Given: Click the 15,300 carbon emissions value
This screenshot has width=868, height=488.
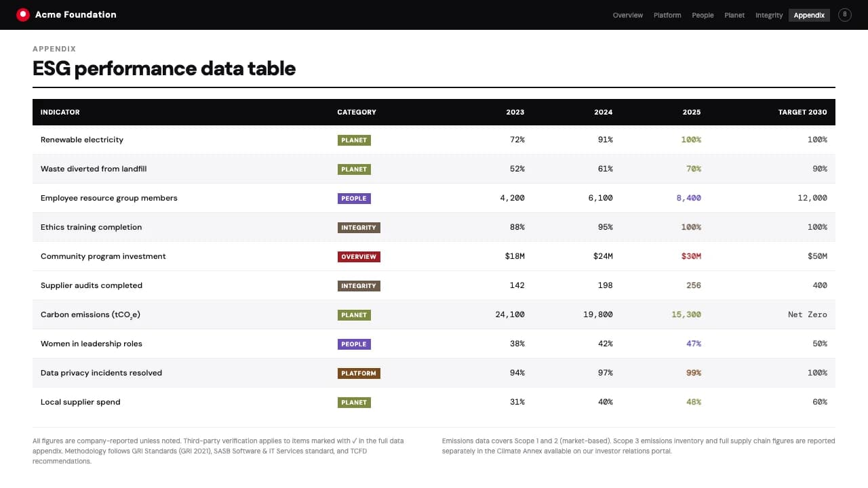Looking at the screenshot, I should tap(686, 314).
